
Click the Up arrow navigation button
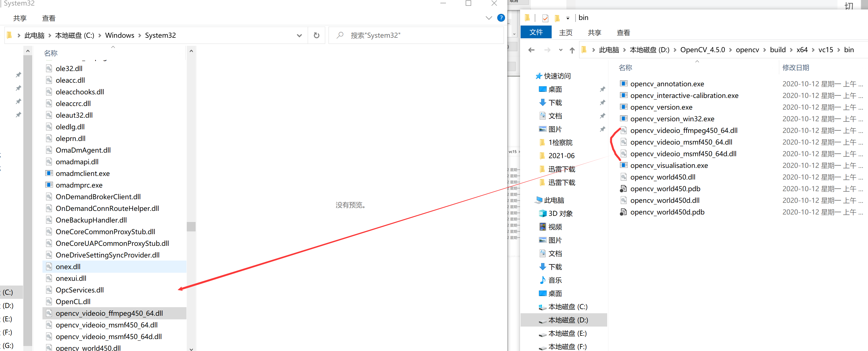(572, 50)
